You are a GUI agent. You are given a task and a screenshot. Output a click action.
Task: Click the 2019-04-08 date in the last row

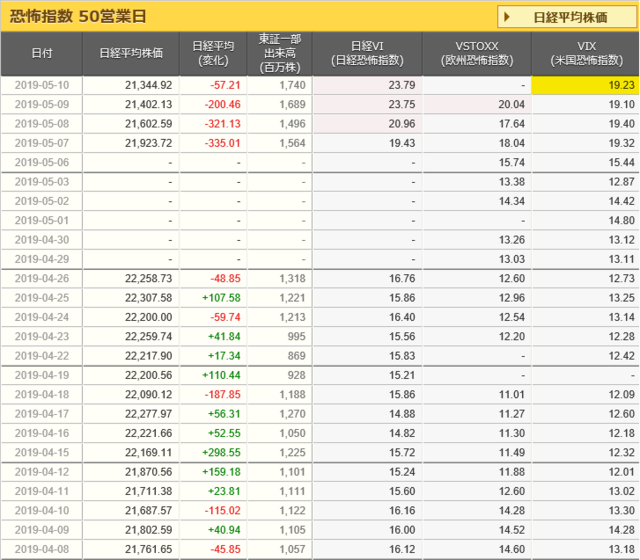tap(42, 548)
